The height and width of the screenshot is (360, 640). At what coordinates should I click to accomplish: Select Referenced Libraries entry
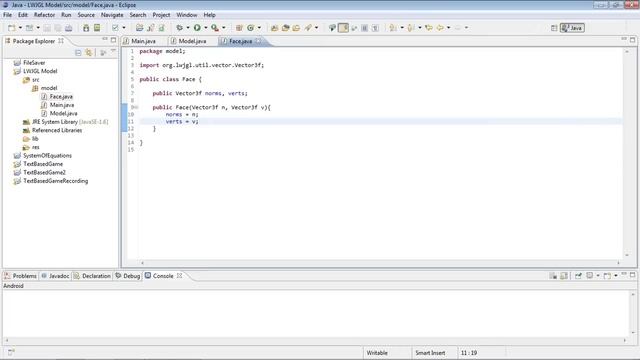point(57,130)
